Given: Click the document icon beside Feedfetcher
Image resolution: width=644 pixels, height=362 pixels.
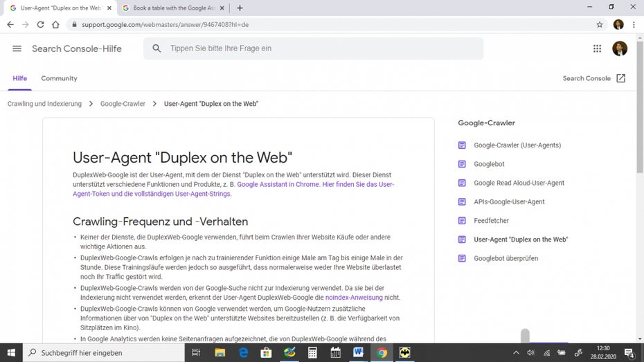Looking at the screenshot, I should pyautogui.click(x=462, y=221).
